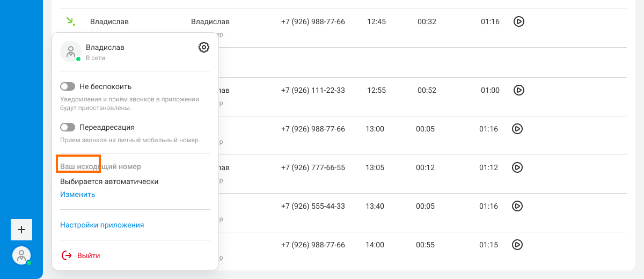Enable the Переадресация switch

coord(68,127)
